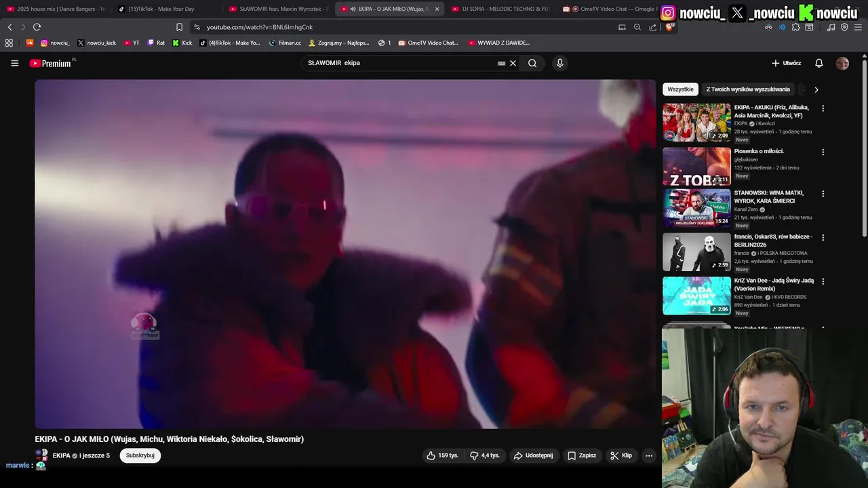
Task: Show more filter chips with next arrow
Action: tap(816, 89)
